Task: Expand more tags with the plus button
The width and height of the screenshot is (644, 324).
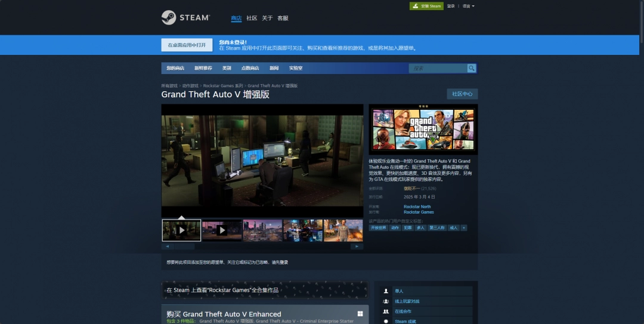Action: click(464, 227)
